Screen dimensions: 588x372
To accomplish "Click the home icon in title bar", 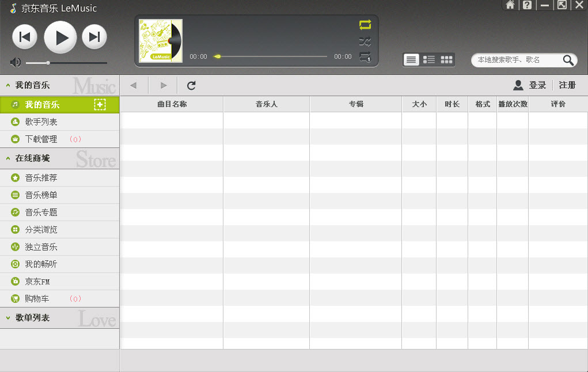I will [x=510, y=5].
